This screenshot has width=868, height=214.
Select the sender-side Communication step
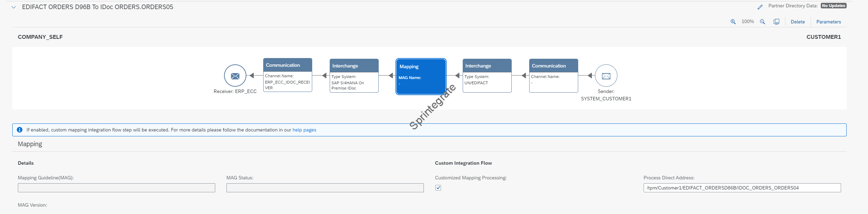pyautogui.click(x=553, y=76)
